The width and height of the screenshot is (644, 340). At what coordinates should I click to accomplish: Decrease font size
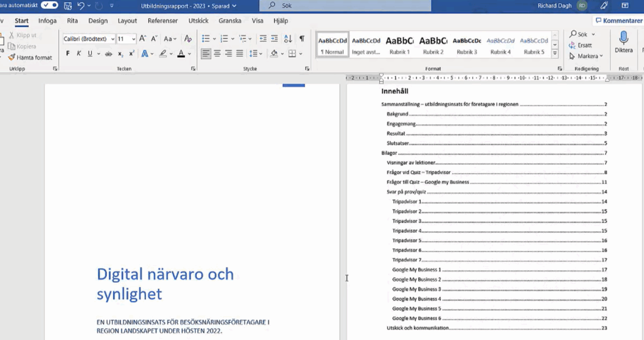tap(154, 38)
